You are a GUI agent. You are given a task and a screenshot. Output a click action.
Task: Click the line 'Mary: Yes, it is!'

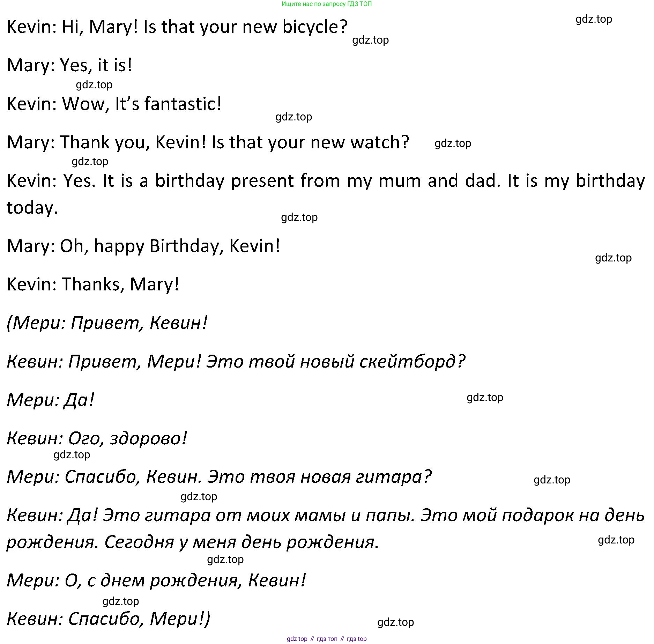(70, 66)
